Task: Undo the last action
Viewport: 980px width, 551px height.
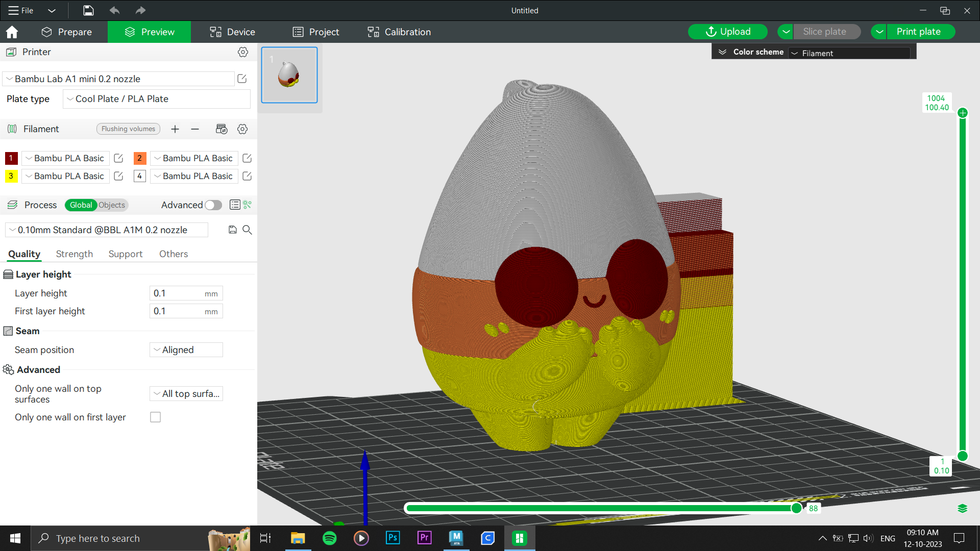Action: click(x=114, y=10)
